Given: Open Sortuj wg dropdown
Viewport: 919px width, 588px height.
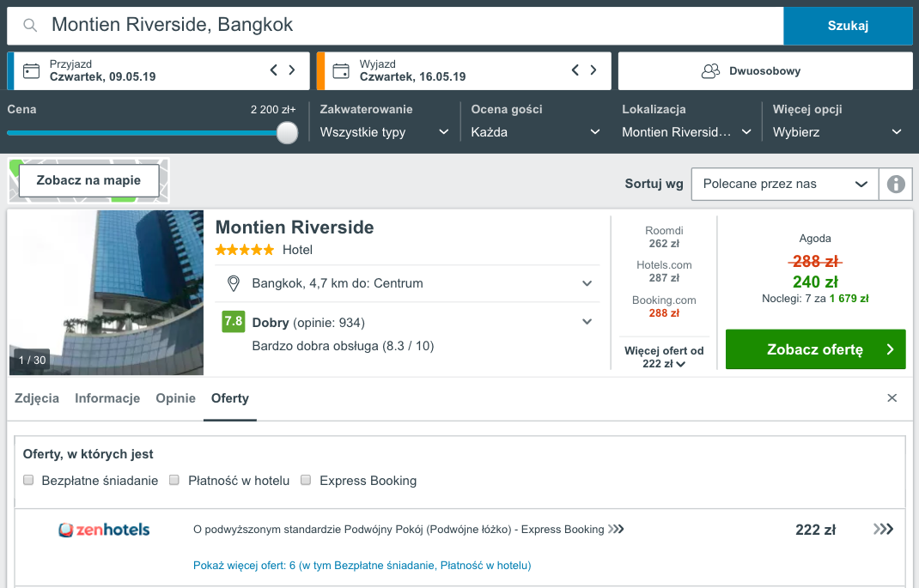Looking at the screenshot, I should [785, 184].
